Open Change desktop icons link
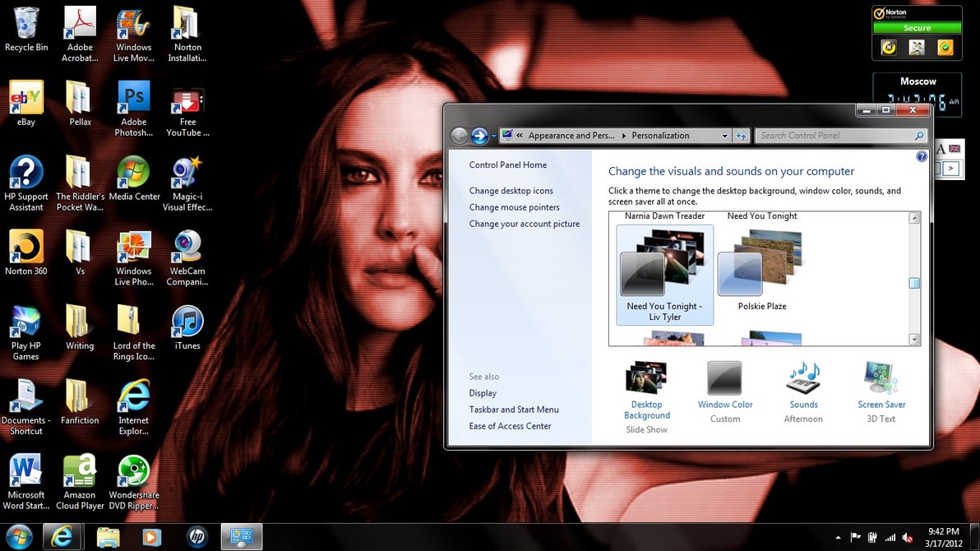Screen dimensions: 980x551 pyautogui.click(x=511, y=191)
